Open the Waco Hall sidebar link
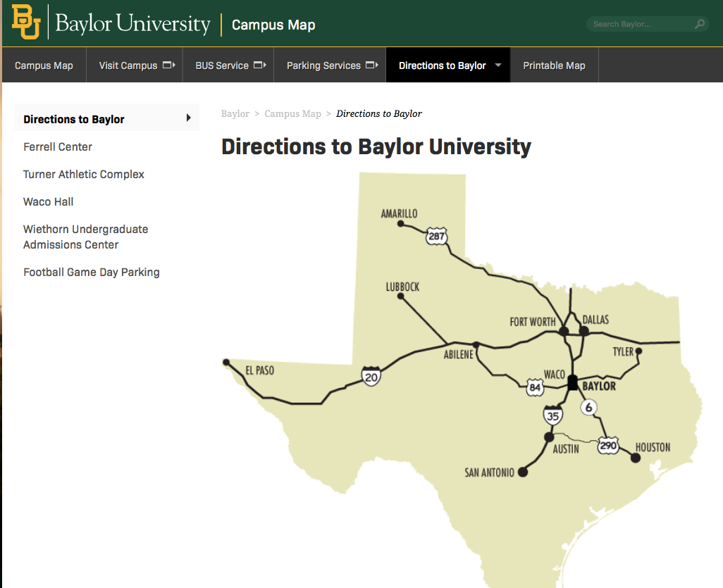Viewport: 723px width, 588px height. point(49,202)
